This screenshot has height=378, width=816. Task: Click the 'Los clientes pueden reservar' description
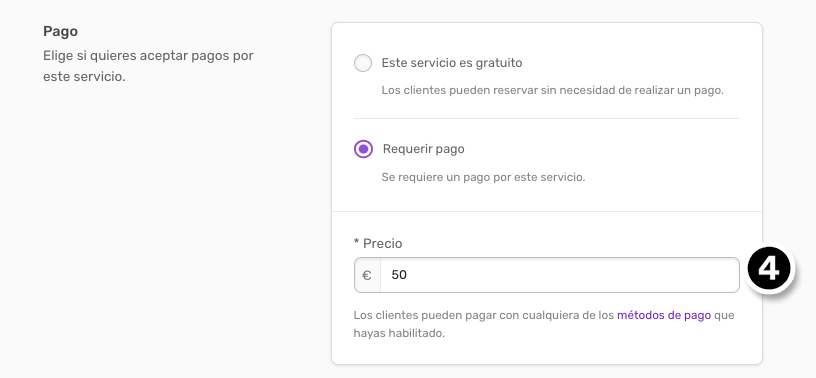pyautogui.click(x=553, y=90)
